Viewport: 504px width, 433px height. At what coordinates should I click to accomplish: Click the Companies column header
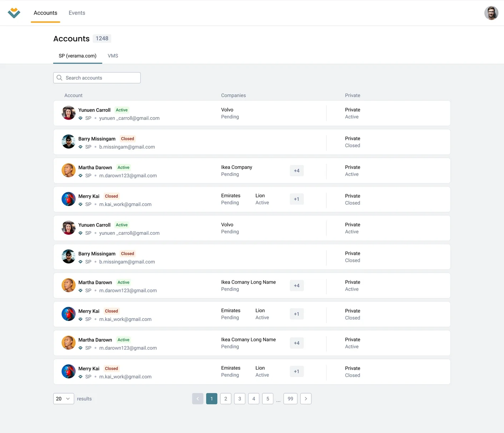click(x=234, y=95)
